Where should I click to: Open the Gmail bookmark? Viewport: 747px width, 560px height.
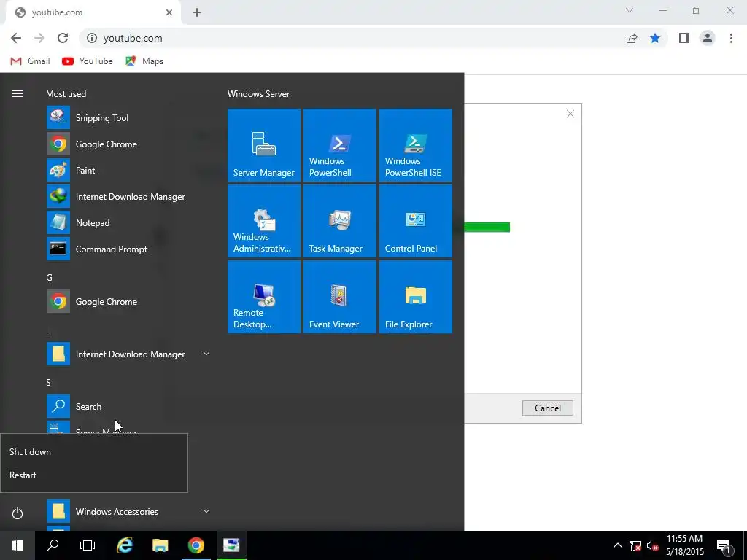(30, 61)
